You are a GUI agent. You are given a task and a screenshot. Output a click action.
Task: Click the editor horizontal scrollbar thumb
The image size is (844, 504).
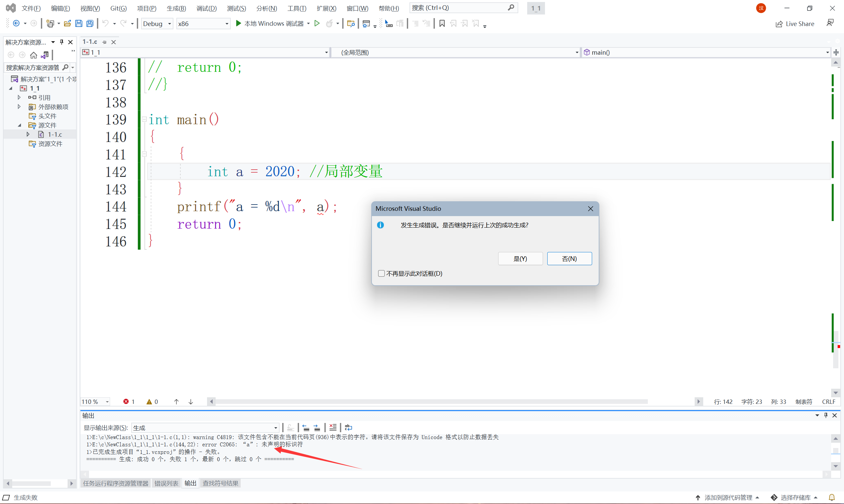click(431, 402)
